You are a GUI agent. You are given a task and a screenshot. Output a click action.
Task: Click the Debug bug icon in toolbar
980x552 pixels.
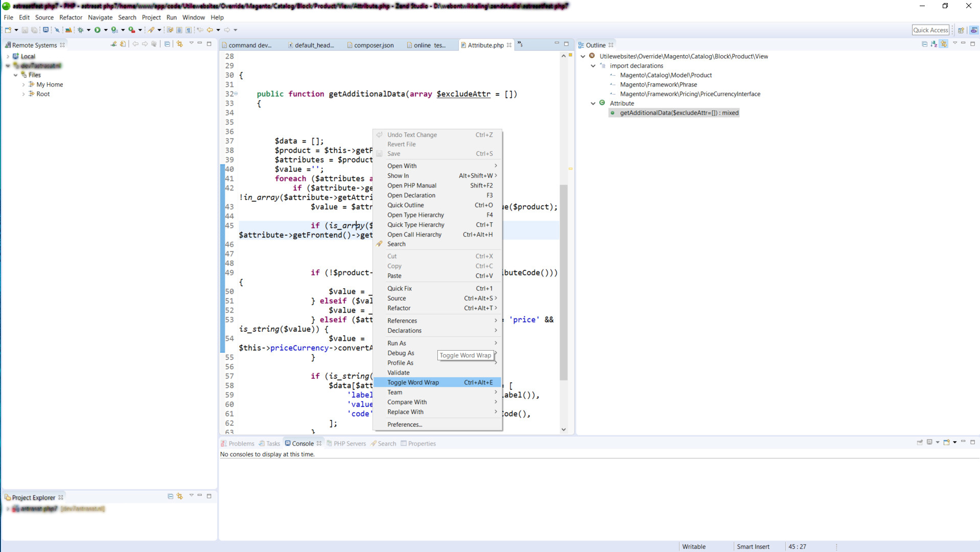pos(80,30)
